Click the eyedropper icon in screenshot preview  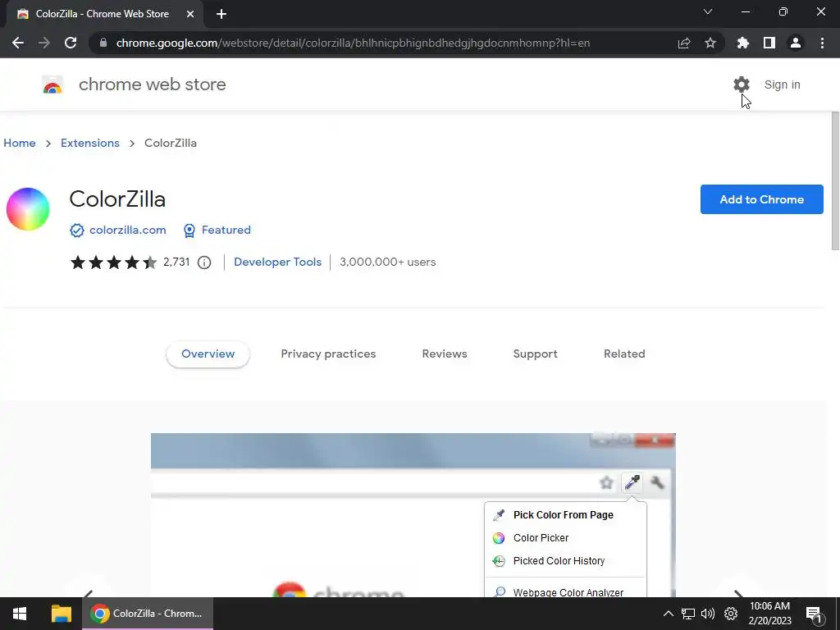632,482
